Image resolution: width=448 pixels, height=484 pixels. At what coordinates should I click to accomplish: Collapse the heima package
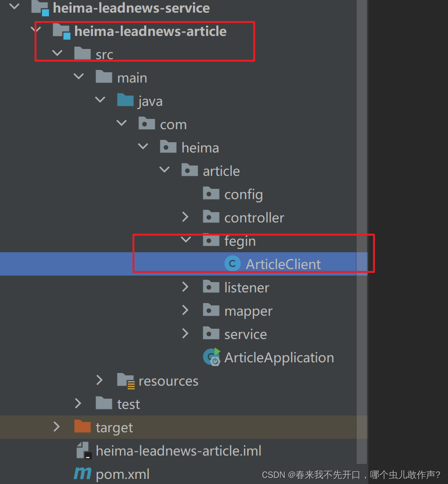[143, 146]
